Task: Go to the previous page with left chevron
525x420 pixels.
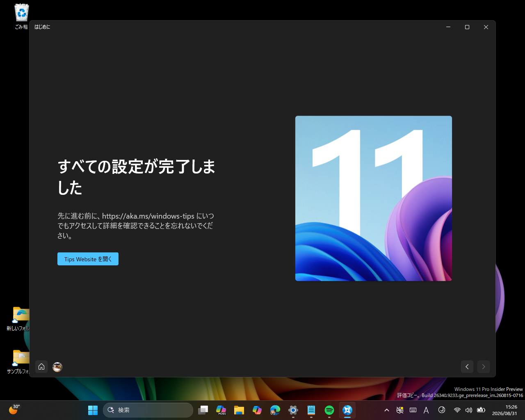Action: (x=467, y=367)
